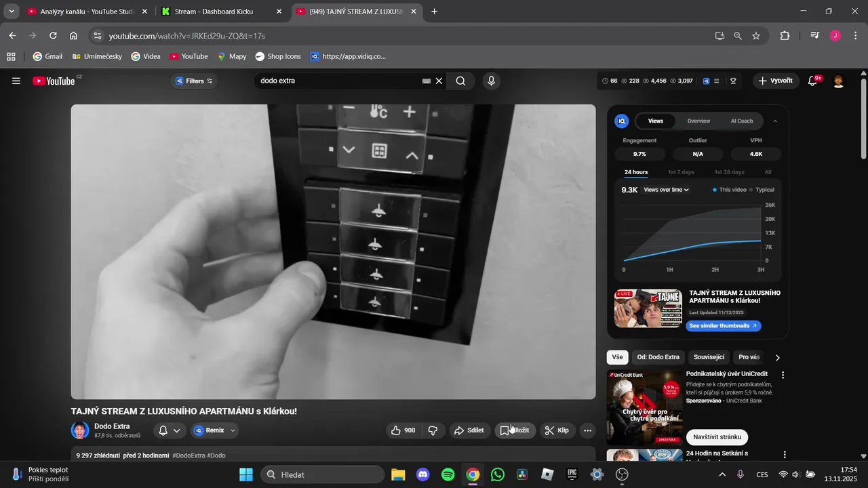Click Navštívit stránku ad button
Screen dimensions: 868x488
(x=717, y=437)
